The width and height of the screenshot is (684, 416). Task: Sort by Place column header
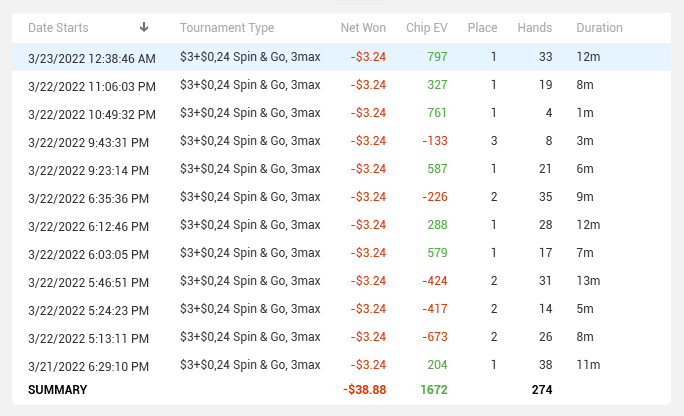click(x=482, y=27)
